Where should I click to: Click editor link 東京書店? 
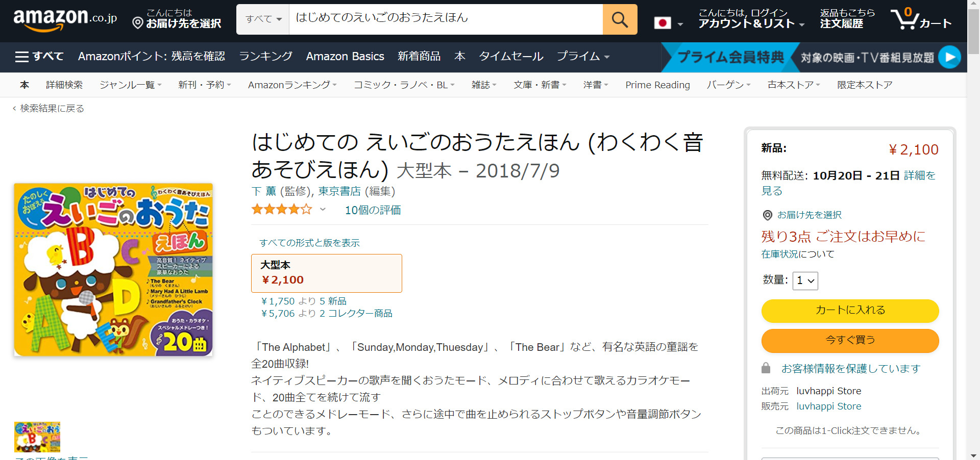point(339,191)
